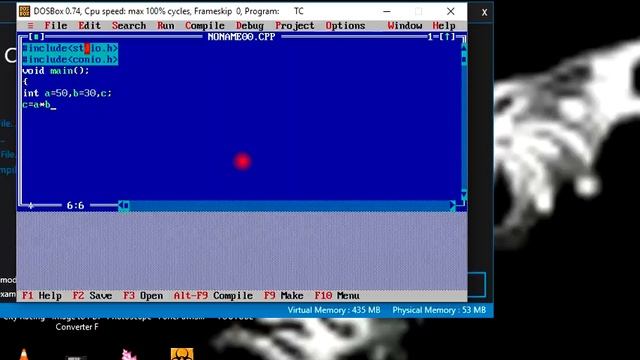Click the vertical scrollbar down arrow

[464, 193]
